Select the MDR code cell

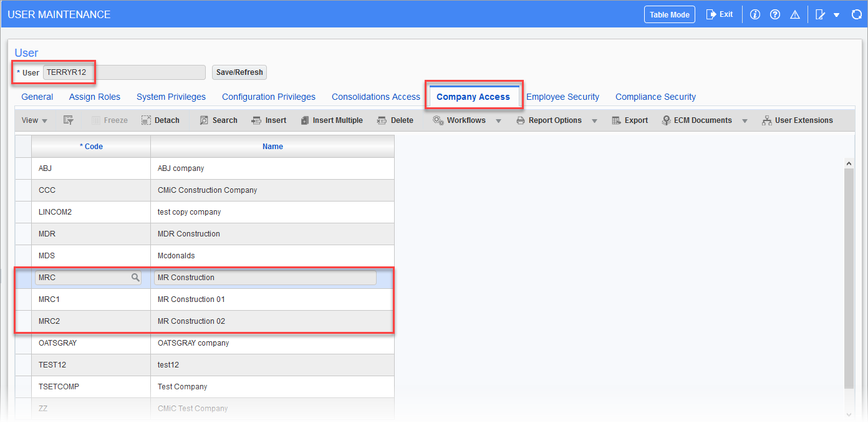[x=91, y=234]
